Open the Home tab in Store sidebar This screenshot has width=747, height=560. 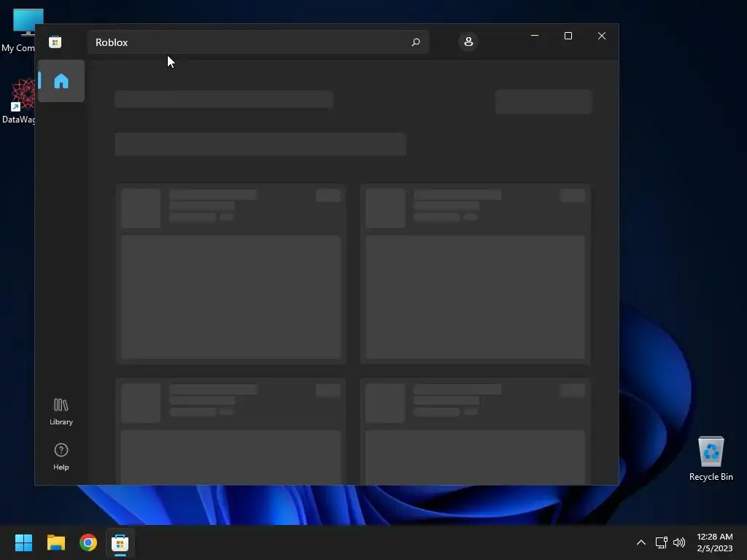click(x=61, y=81)
